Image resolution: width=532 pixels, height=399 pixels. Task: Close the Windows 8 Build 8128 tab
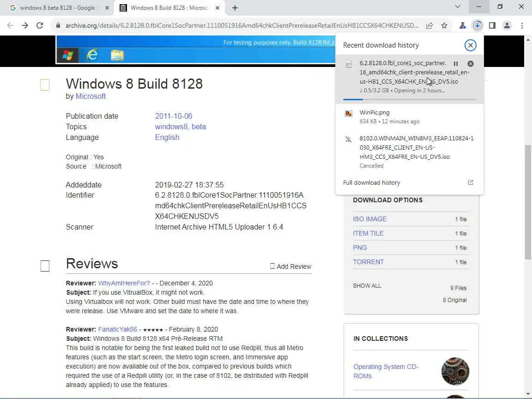pyautogui.click(x=218, y=8)
